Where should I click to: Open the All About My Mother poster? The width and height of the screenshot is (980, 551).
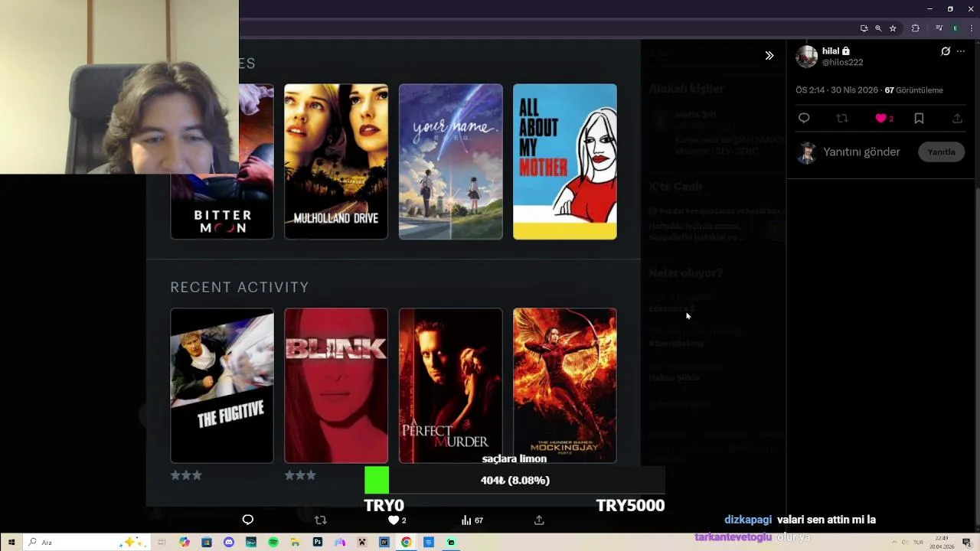(x=565, y=161)
